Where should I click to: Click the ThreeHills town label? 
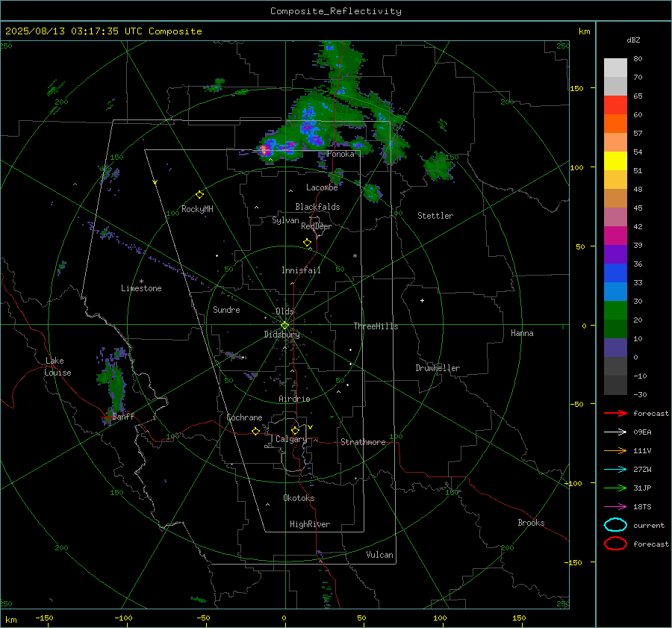pos(376,326)
